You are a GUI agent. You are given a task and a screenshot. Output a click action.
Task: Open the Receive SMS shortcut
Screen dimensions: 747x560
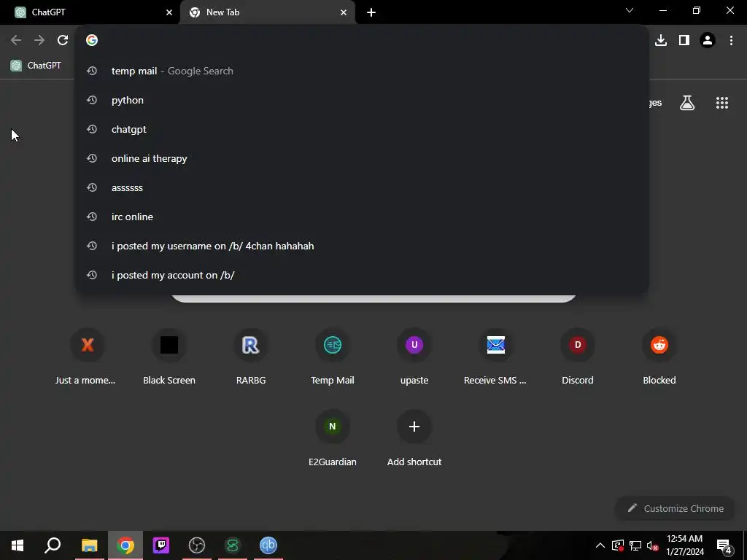tap(495, 357)
